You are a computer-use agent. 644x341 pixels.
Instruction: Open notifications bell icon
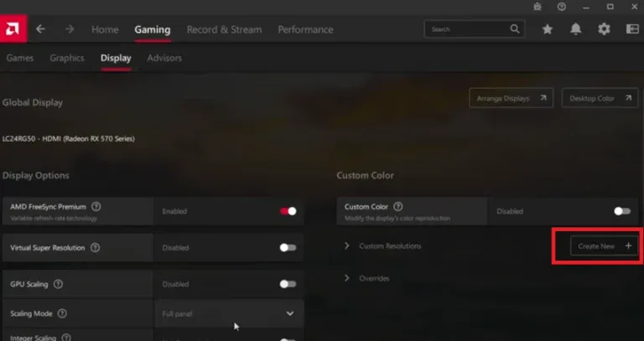[x=576, y=29]
